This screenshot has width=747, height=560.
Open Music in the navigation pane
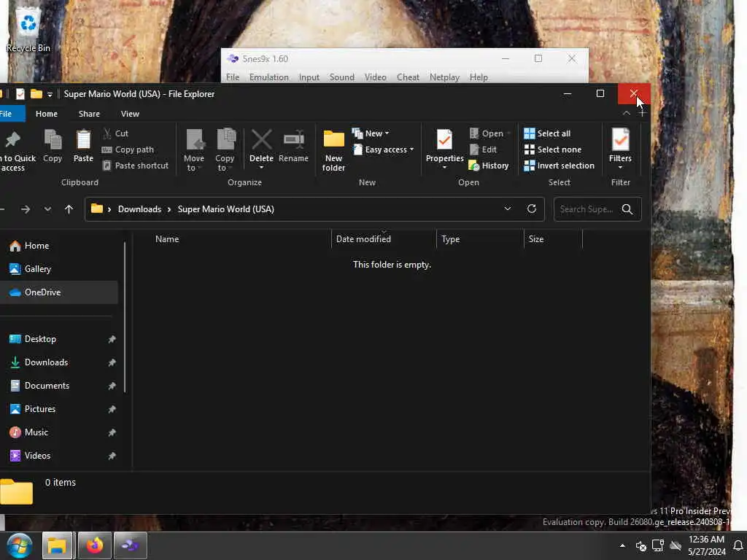point(59,432)
